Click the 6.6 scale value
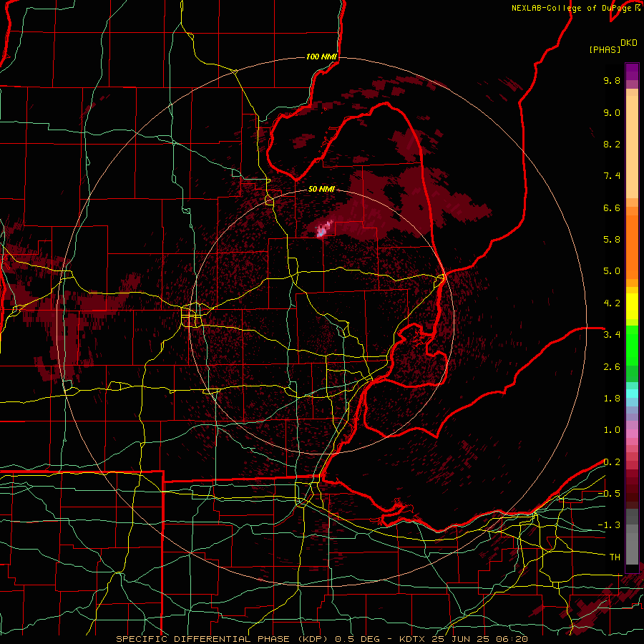 click(612, 208)
